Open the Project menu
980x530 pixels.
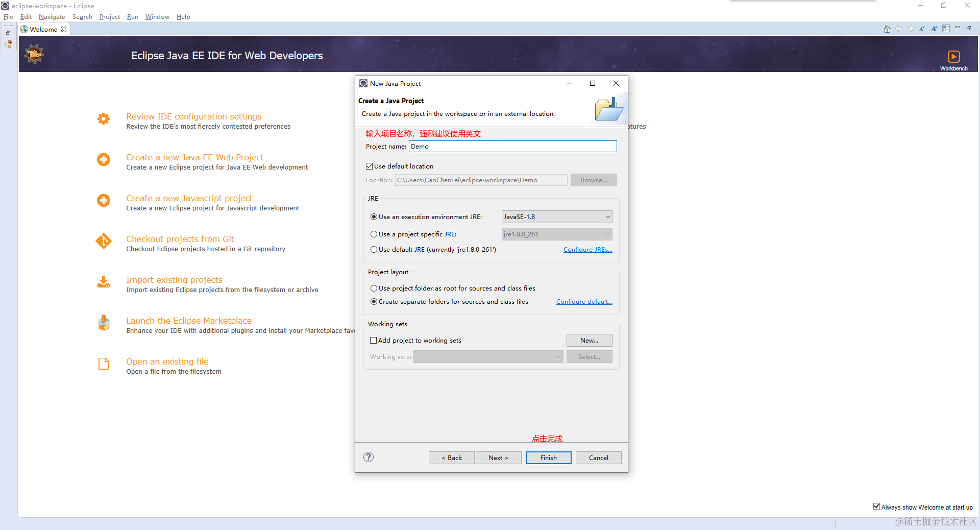pyautogui.click(x=109, y=16)
